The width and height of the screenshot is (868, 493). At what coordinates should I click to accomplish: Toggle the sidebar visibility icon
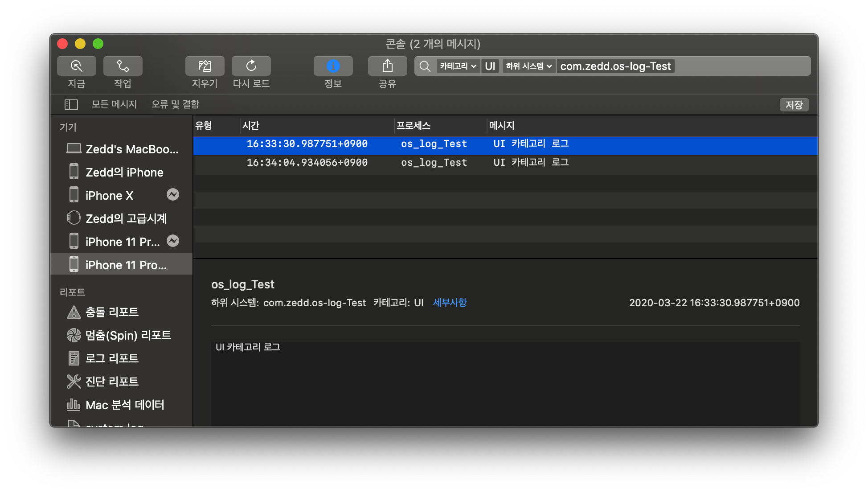71,104
